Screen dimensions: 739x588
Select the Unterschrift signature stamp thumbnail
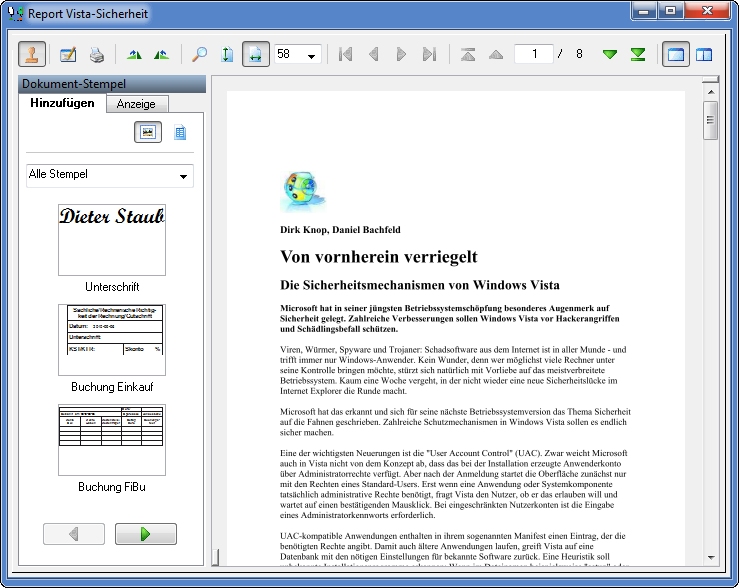pyautogui.click(x=112, y=240)
